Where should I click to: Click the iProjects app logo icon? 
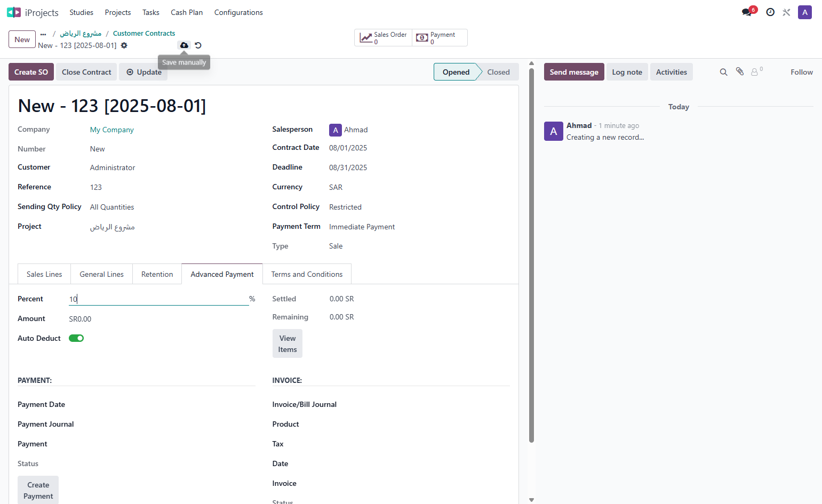(14, 12)
